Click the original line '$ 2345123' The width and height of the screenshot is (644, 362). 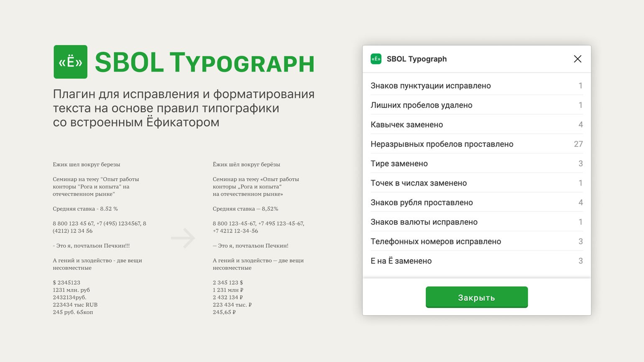[x=66, y=283]
